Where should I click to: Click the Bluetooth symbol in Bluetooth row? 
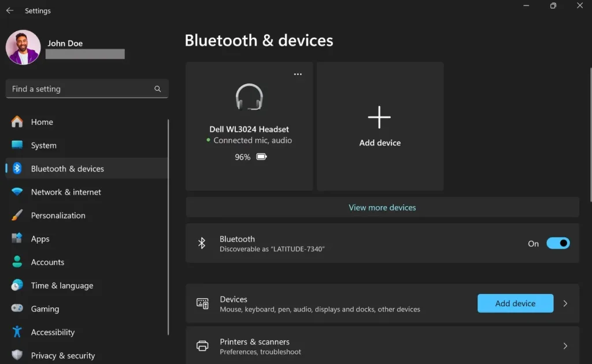pyautogui.click(x=202, y=243)
